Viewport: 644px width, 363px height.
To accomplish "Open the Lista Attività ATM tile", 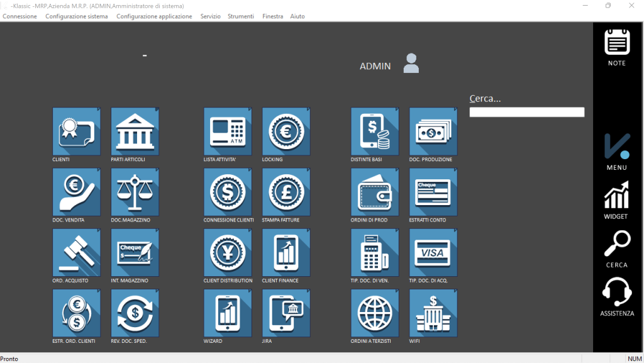I will 228,131.
